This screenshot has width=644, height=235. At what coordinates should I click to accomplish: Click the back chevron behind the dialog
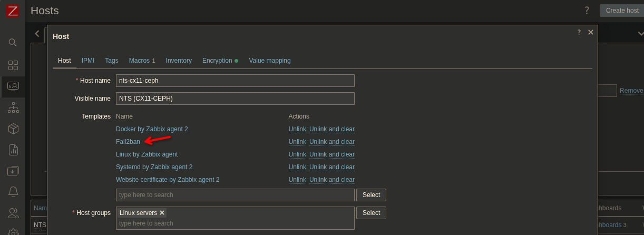click(37, 34)
